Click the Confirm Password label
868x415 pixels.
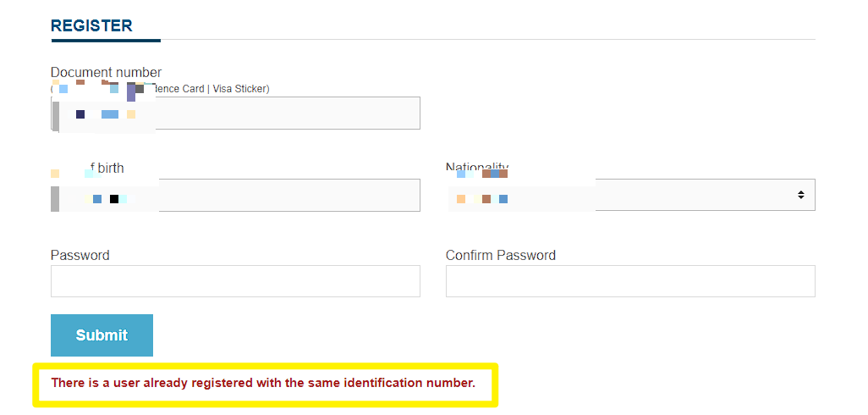(501, 255)
